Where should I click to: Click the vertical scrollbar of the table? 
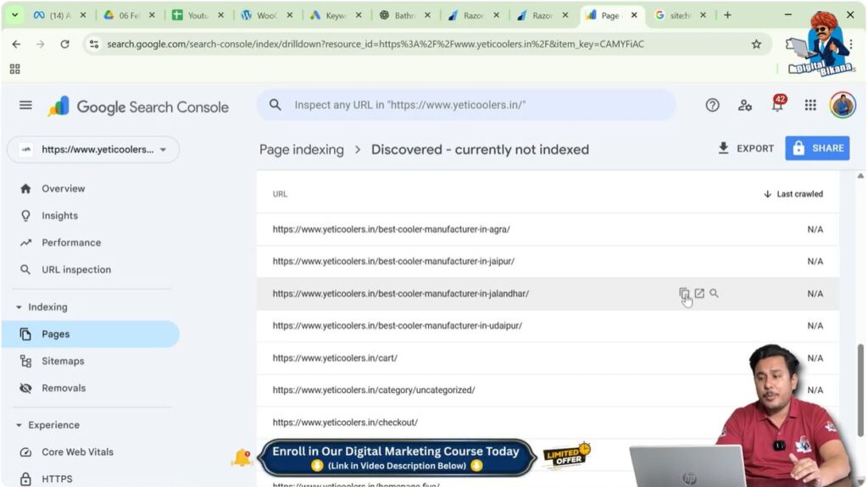[x=860, y=390]
